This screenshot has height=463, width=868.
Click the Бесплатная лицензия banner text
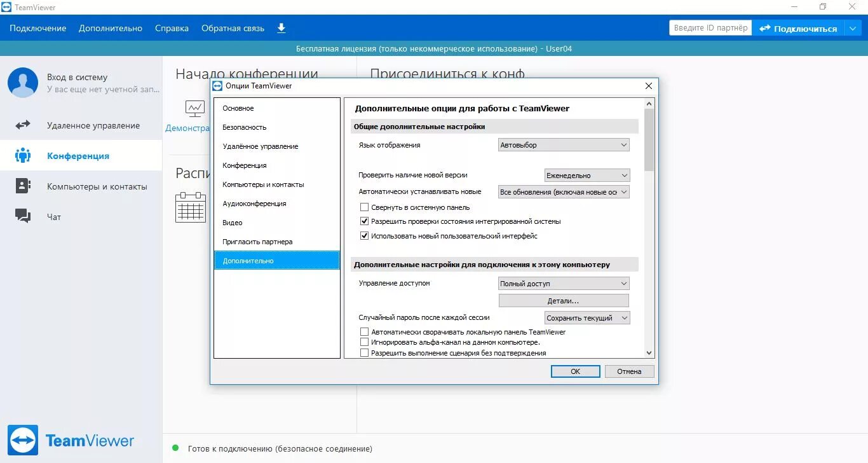434,49
